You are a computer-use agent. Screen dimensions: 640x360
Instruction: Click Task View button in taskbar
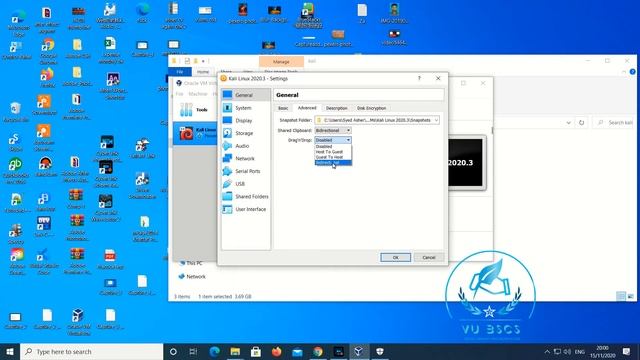click(193, 351)
